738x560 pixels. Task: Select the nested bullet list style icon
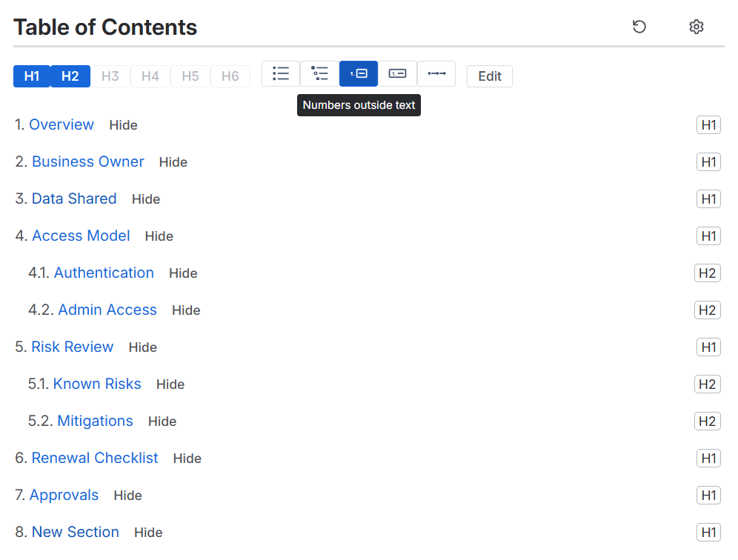[319, 74]
